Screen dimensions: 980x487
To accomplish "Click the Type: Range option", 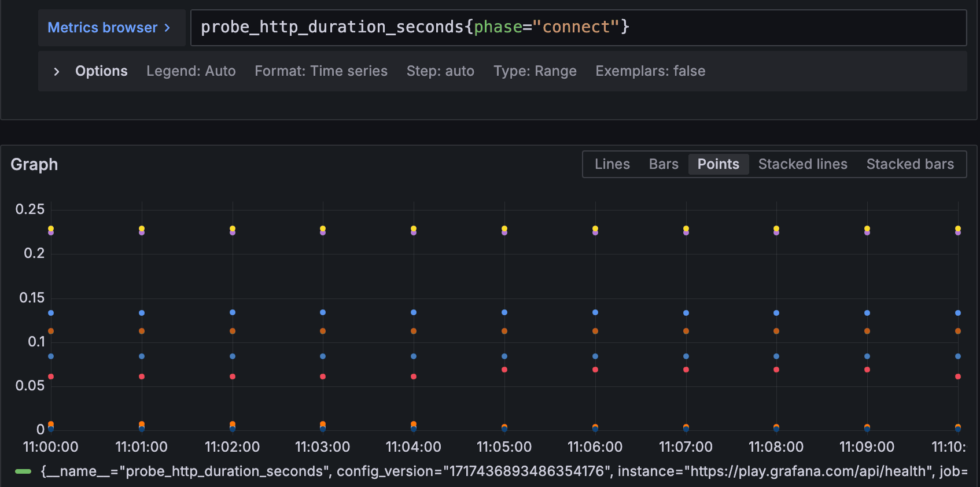I will [535, 71].
